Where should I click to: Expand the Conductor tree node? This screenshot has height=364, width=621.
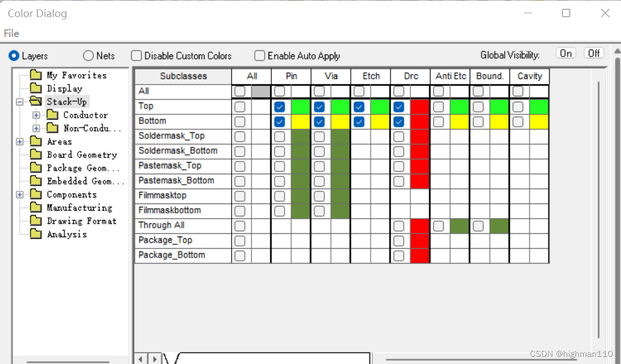(36, 115)
